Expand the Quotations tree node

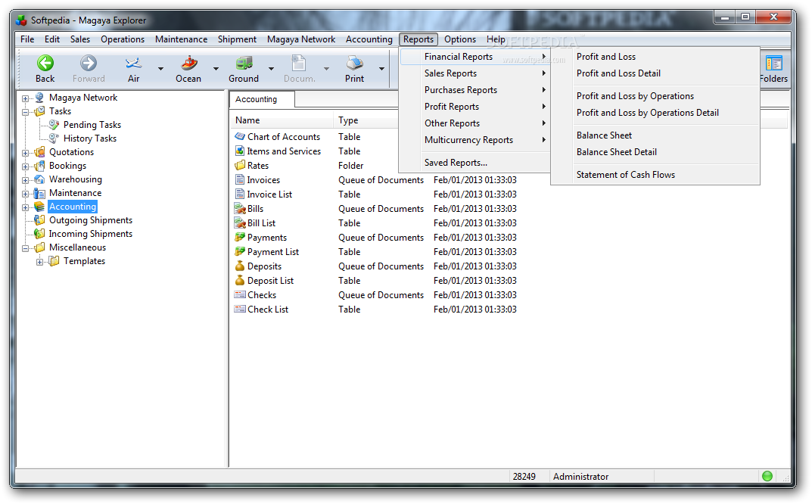26,153
